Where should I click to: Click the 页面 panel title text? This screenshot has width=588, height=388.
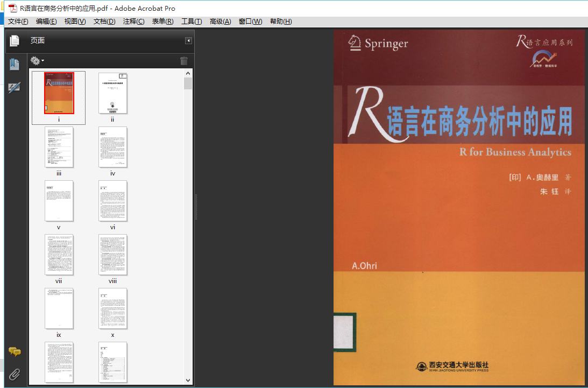(x=38, y=40)
